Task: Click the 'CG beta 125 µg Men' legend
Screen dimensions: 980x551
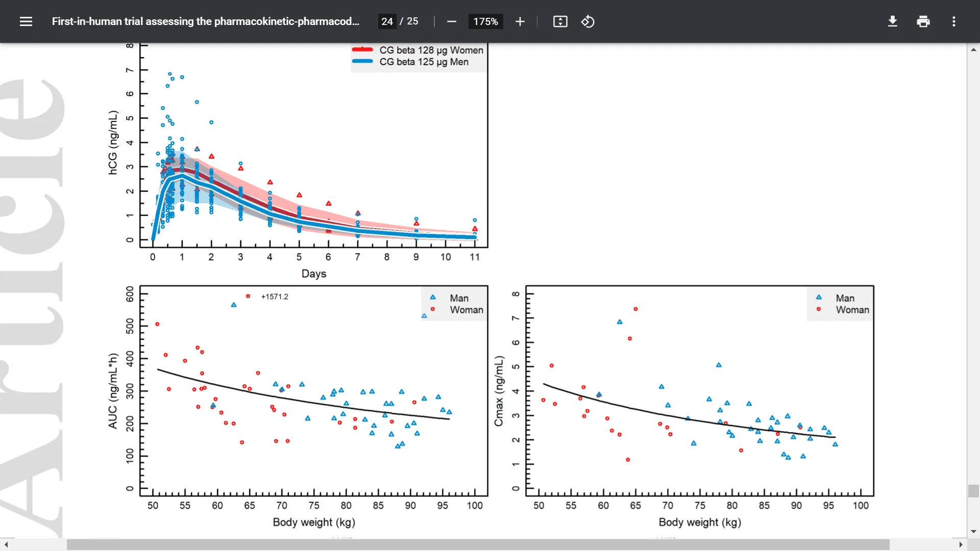Action: point(424,62)
